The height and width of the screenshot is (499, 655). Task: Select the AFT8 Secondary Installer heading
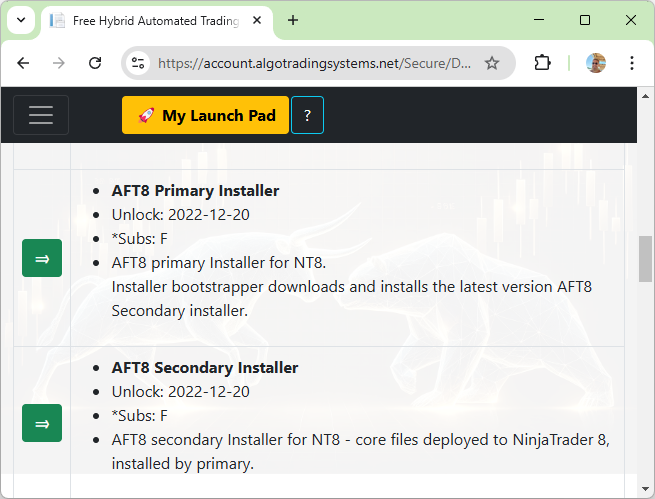click(205, 368)
